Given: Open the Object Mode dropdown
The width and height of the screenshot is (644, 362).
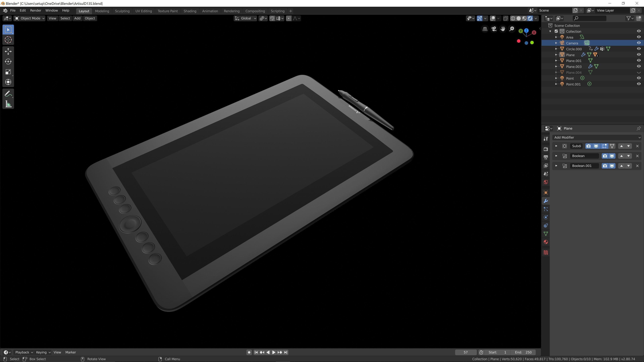Looking at the screenshot, I should [29, 18].
